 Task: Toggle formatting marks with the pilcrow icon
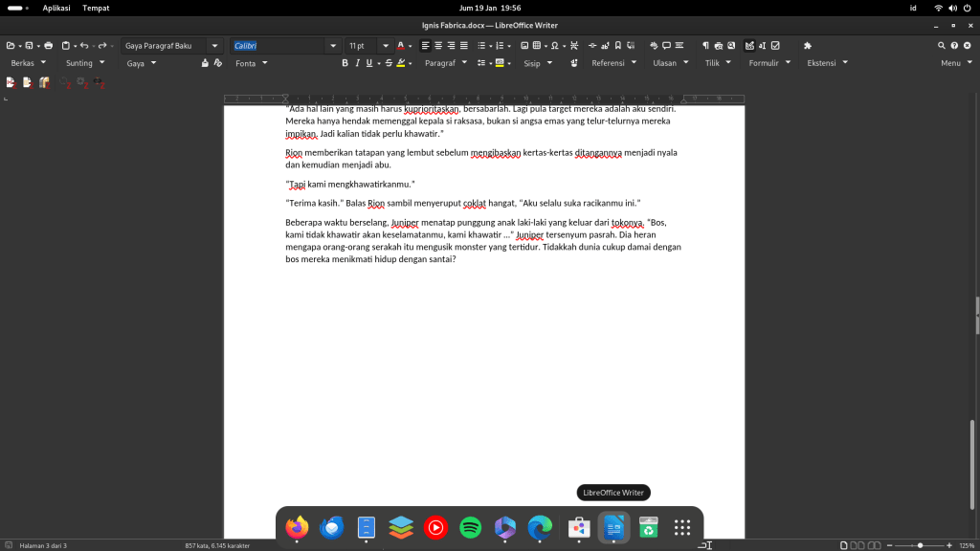click(705, 45)
